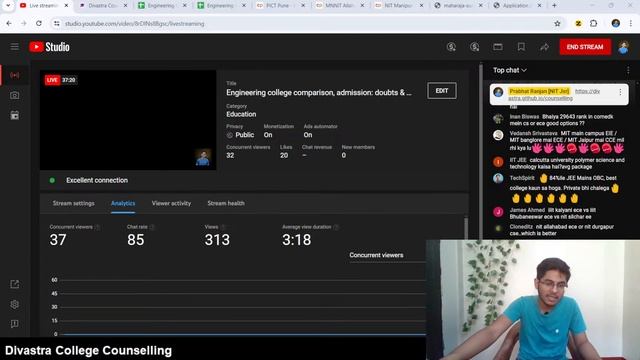Click the info icon beside Average view duration

[x=336, y=227]
